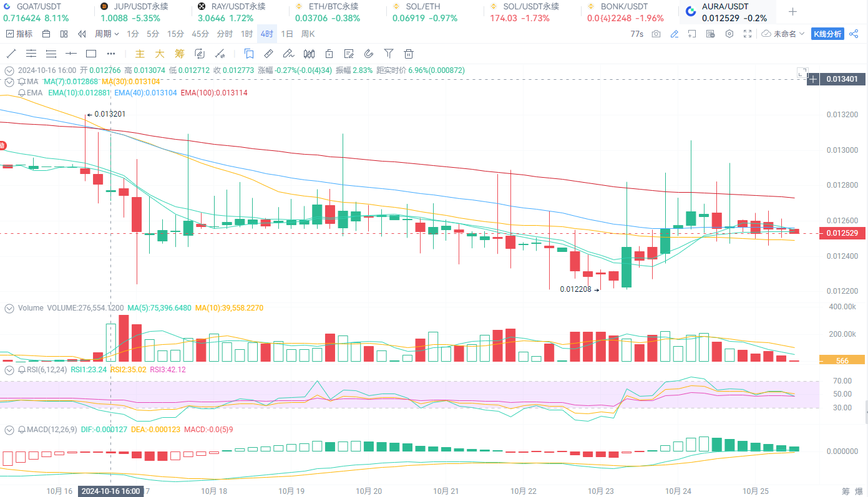Select the trend line drawing tool
The height and width of the screenshot is (497, 868).
coord(11,54)
